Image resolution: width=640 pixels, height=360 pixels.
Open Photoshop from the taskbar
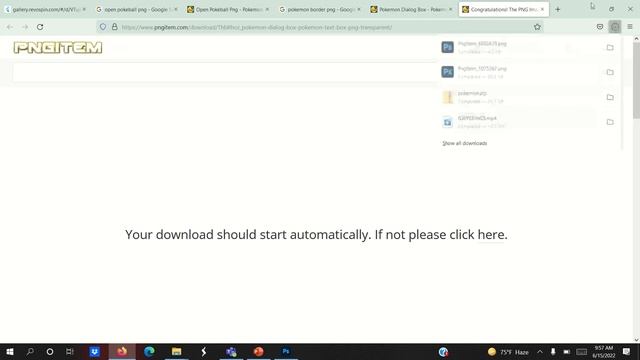pos(286,351)
